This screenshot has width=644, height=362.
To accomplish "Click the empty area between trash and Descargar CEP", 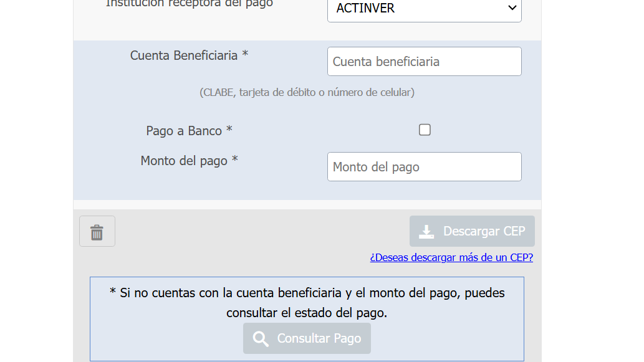I will click(x=262, y=231).
